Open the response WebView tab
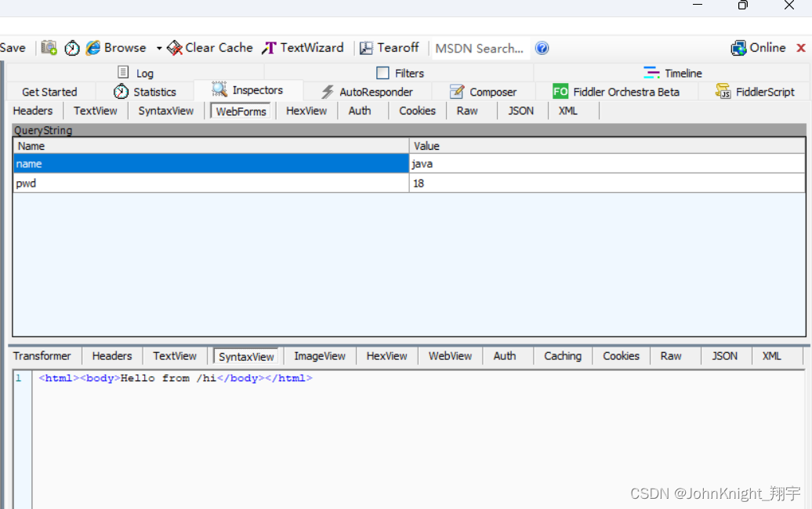This screenshot has height=509, width=812. (x=450, y=356)
